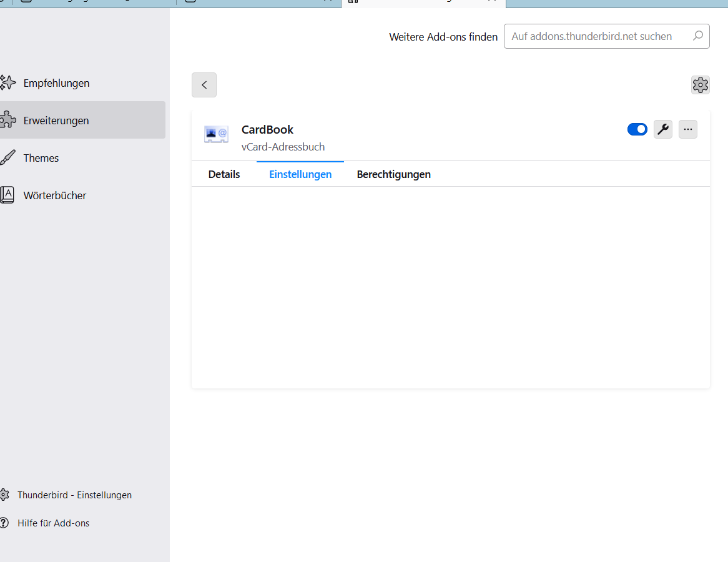This screenshot has height=562, width=728.
Task: Focus the addons.thunderbird.net search field
Action: click(x=606, y=36)
